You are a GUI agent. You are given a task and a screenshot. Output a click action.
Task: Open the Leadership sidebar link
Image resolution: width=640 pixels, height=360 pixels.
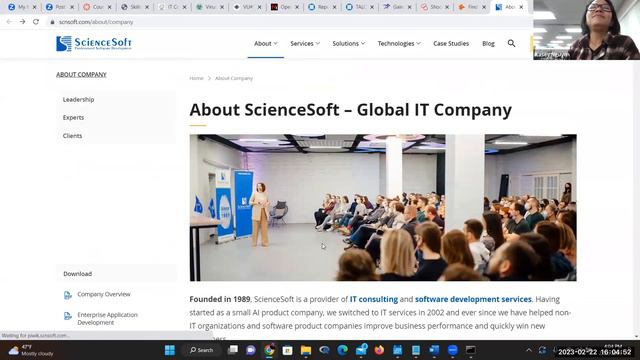78,100
